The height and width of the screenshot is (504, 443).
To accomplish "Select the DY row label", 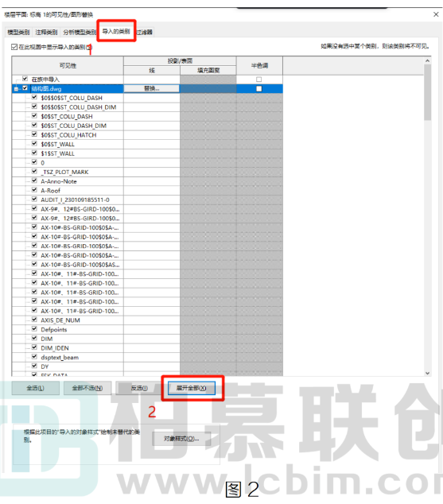I will (x=45, y=366).
